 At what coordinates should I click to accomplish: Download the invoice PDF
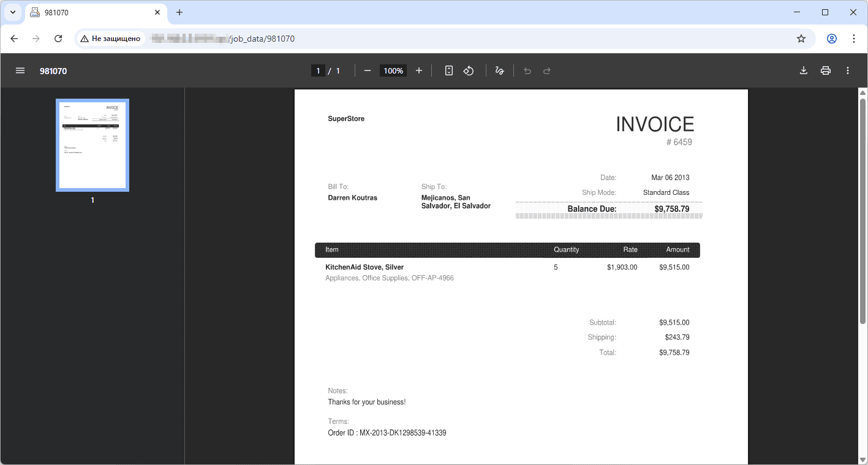click(x=803, y=70)
